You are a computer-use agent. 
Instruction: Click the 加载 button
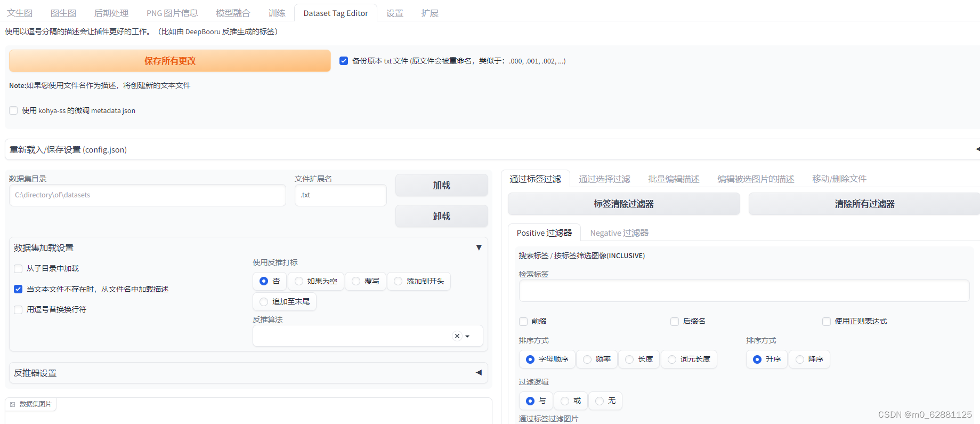[x=442, y=185]
